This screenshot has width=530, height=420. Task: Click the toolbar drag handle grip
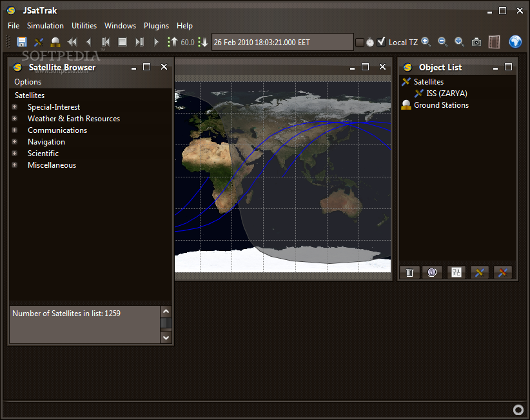tap(8, 42)
